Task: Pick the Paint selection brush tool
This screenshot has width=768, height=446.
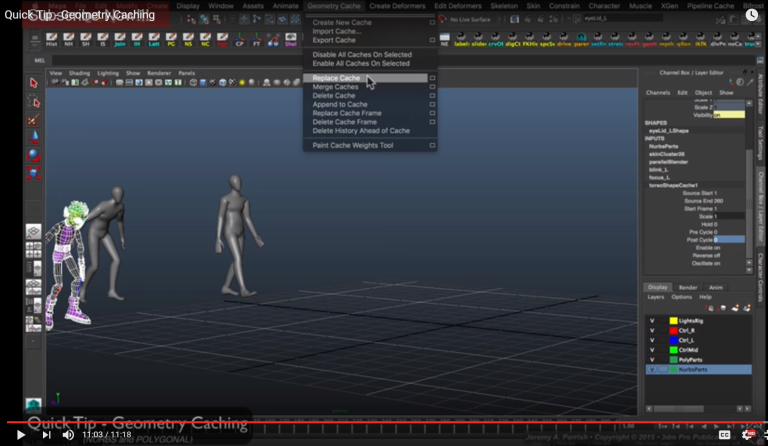Action: 33,119
